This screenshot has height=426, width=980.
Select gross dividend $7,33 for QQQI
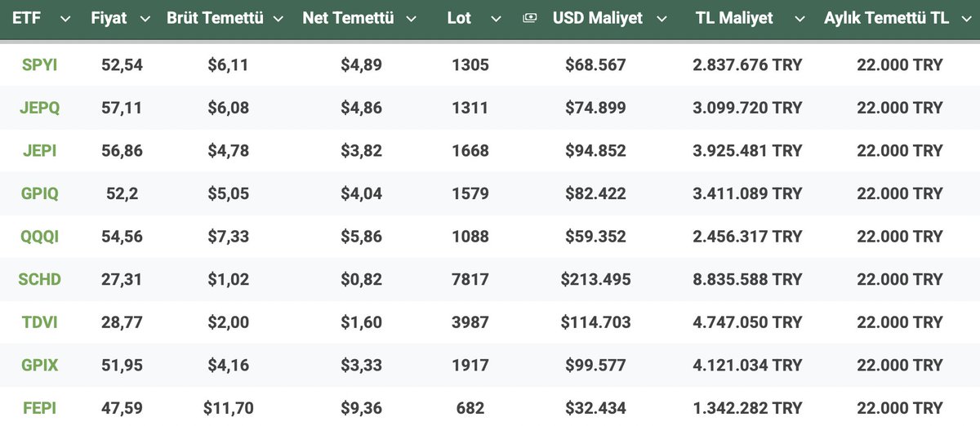(228, 236)
